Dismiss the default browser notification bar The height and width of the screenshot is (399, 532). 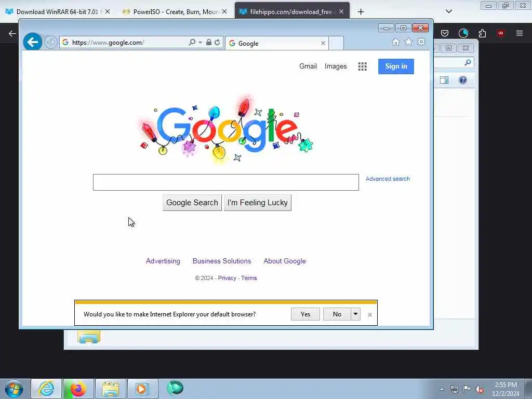(370, 315)
